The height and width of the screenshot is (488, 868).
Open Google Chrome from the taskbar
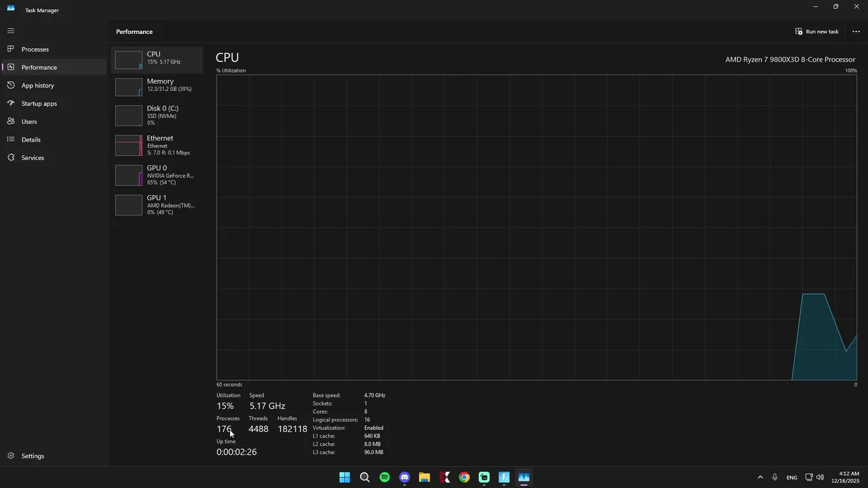click(x=464, y=477)
